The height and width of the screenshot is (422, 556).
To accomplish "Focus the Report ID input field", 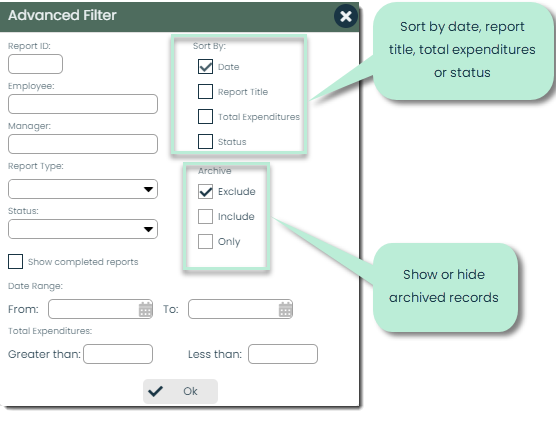I will pyautogui.click(x=35, y=64).
